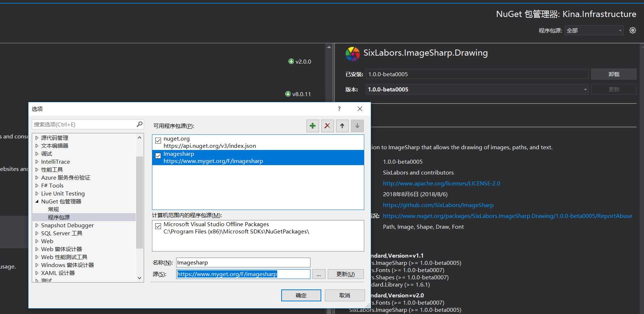
Task: Click 已安装 version field 1.0.0-beta0005
Action: 477,74
